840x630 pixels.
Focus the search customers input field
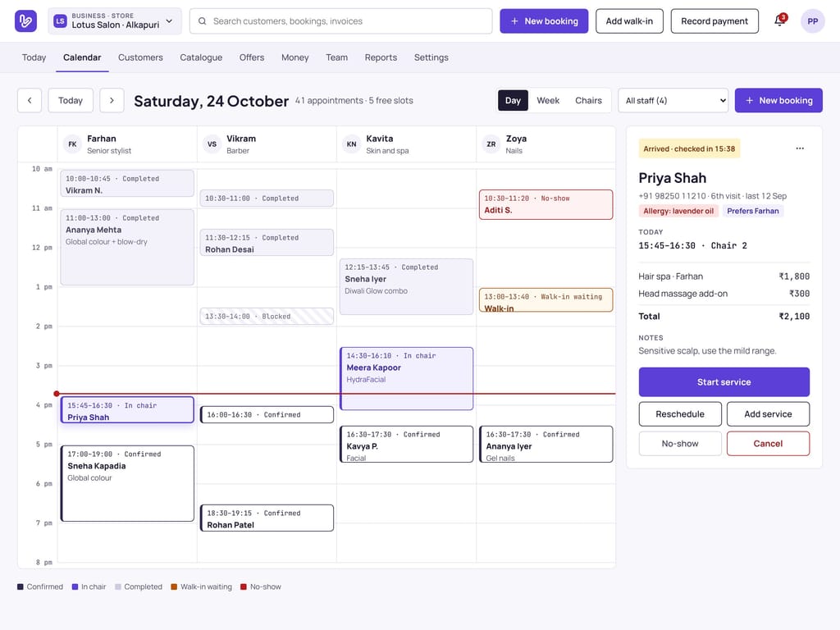[x=340, y=21]
